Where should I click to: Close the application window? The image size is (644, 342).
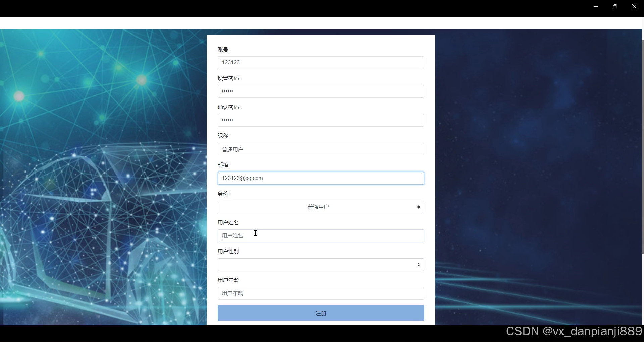point(634,6)
